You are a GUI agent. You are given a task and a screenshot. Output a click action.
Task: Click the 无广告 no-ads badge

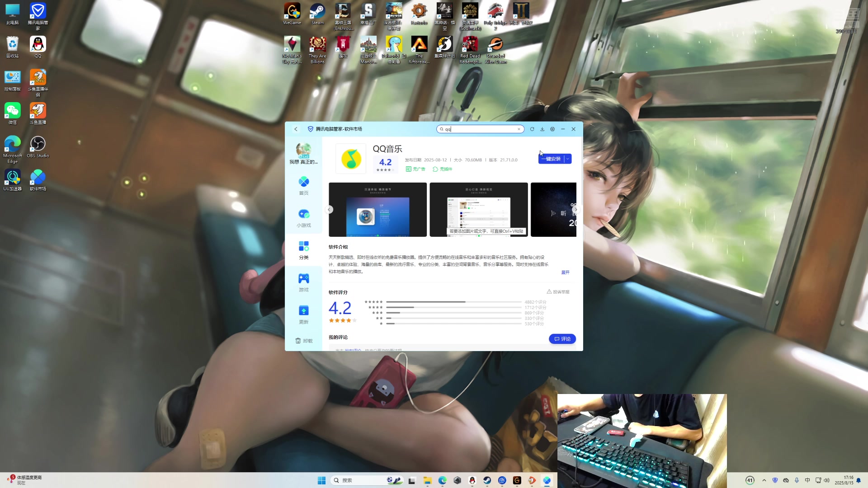415,169
